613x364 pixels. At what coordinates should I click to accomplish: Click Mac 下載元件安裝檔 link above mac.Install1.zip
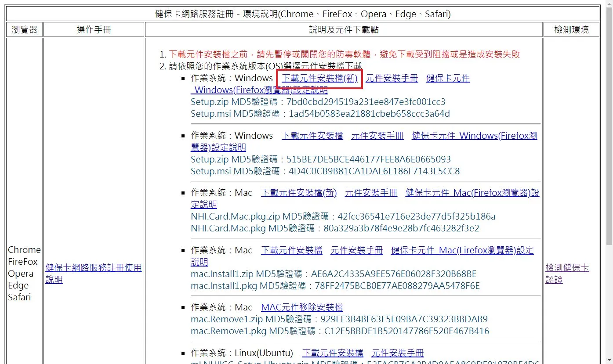[x=292, y=250]
